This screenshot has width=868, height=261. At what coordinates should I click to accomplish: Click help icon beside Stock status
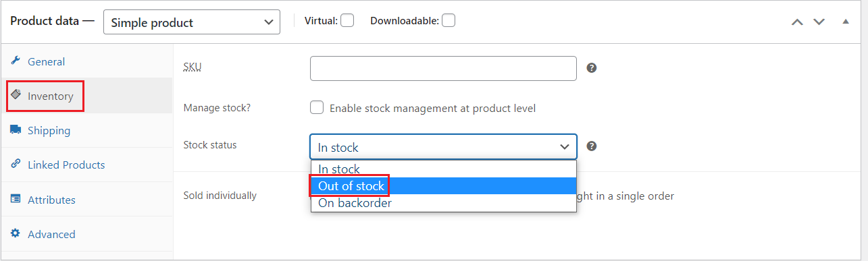tap(592, 146)
